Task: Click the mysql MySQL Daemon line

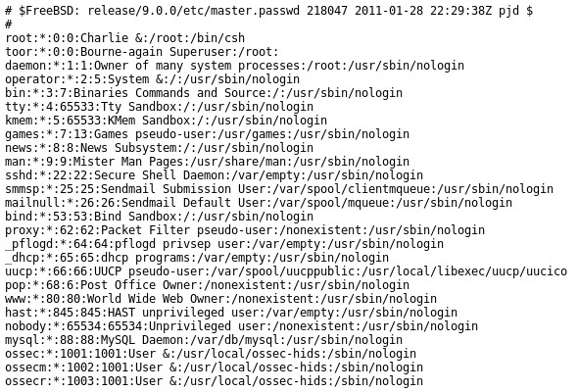Action: click(x=204, y=340)
